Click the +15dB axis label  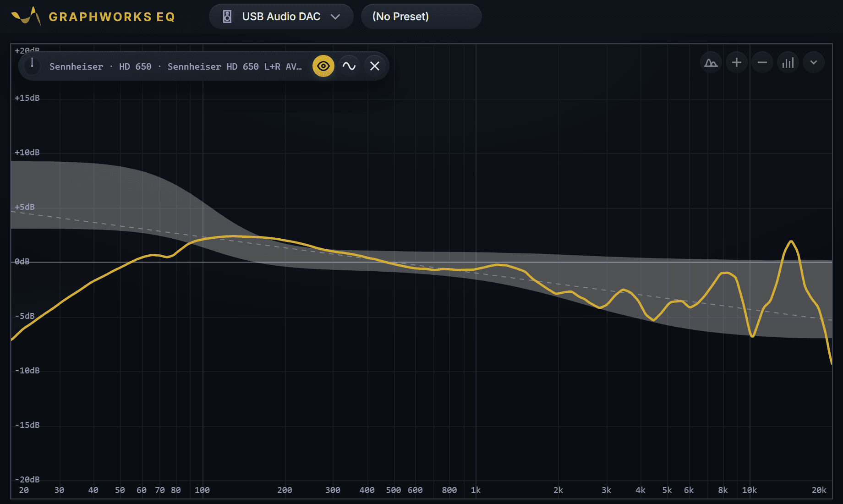[27, 98]
